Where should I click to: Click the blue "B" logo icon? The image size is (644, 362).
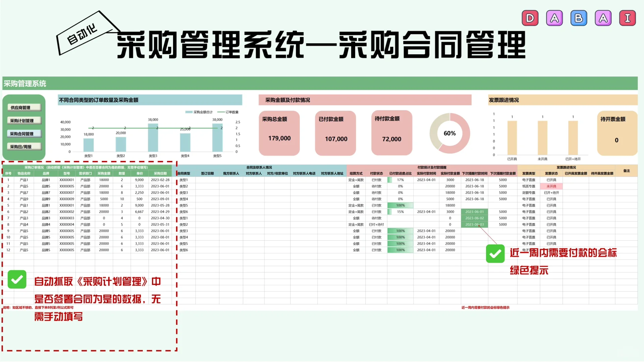pyautogui.click(x=579, y=18)
